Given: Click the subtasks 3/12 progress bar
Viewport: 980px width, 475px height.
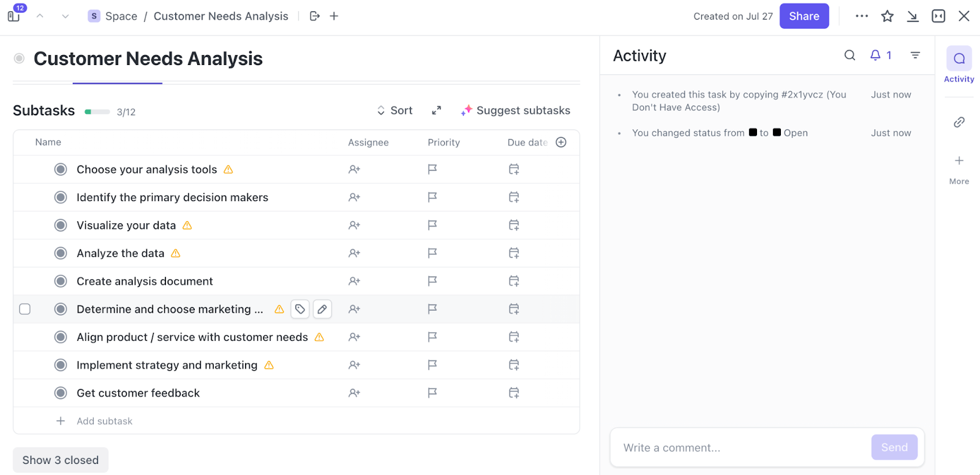Looking at the screenshot, I should pos(97,112).
